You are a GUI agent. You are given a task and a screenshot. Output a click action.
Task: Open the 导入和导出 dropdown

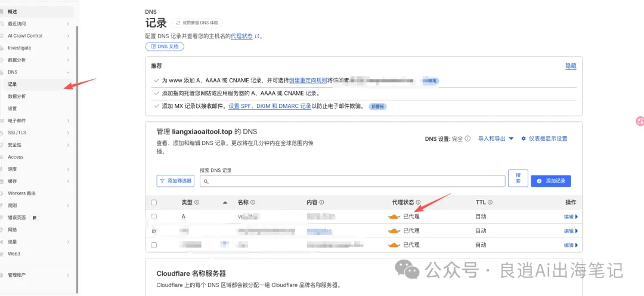[496, 139]
